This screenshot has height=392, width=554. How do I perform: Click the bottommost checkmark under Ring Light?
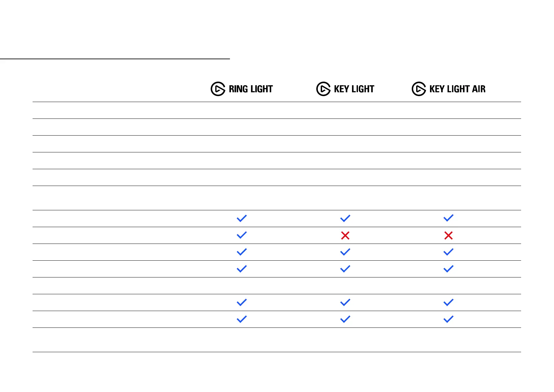point(242,319)
